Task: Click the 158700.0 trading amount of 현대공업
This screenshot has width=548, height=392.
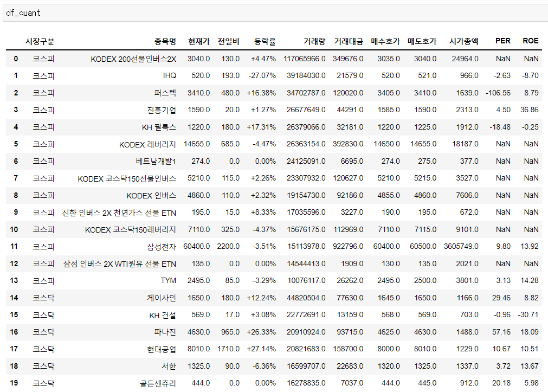Action: [348, 349]
